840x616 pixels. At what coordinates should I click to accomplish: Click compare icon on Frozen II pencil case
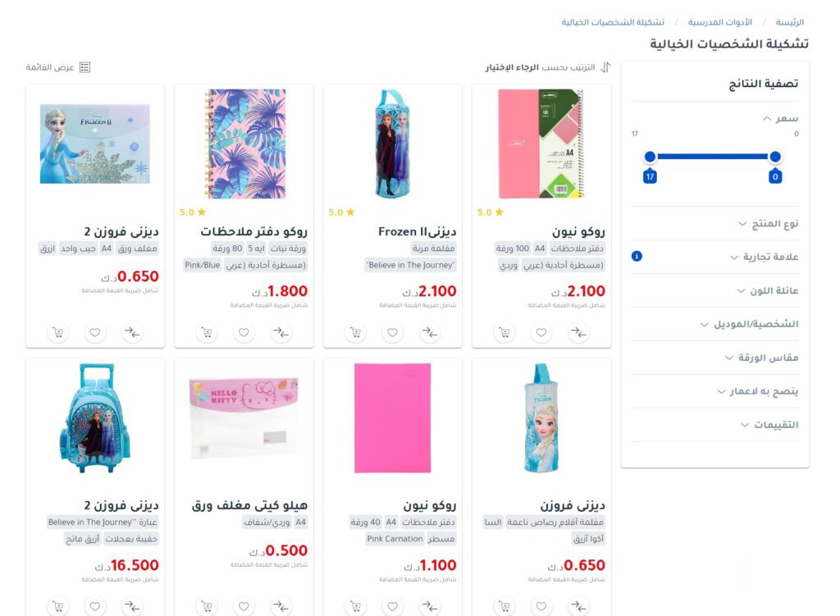430,333
